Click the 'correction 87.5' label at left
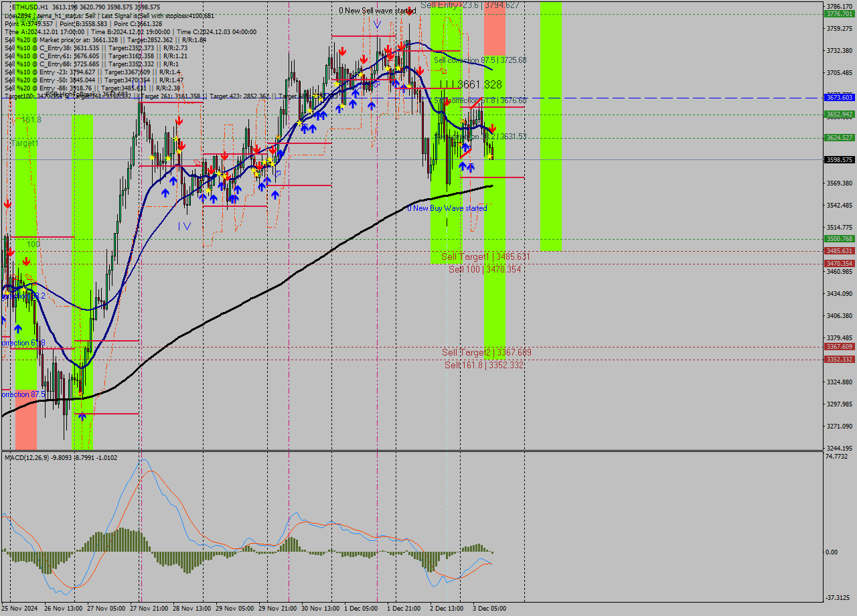857x616 pixels. [24, 394]
